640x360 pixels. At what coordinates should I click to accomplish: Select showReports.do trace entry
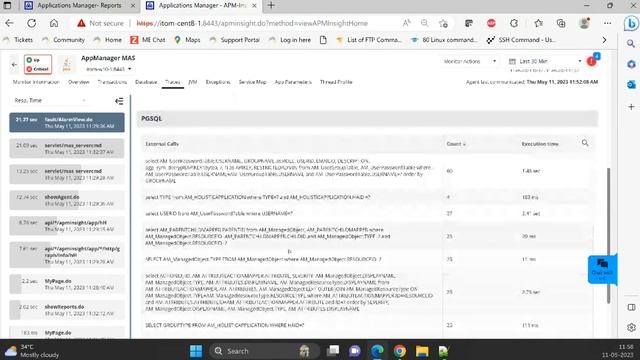pyautogui.click(x=67, y=310)
